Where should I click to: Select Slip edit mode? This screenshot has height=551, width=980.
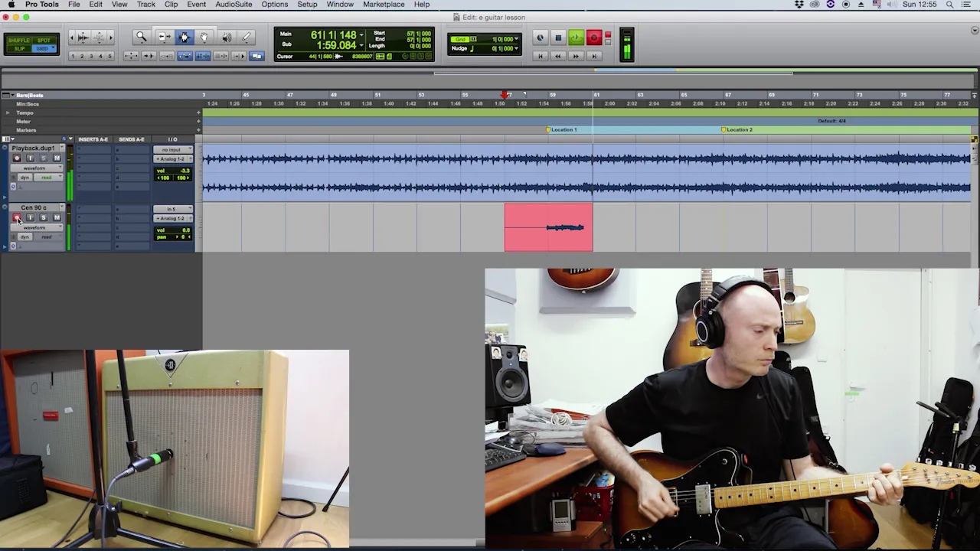[x=19, y=49]
